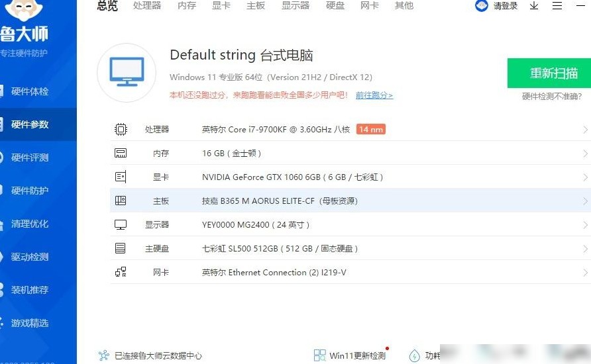Click the 硬件检测不准确? link

point(552,97)
